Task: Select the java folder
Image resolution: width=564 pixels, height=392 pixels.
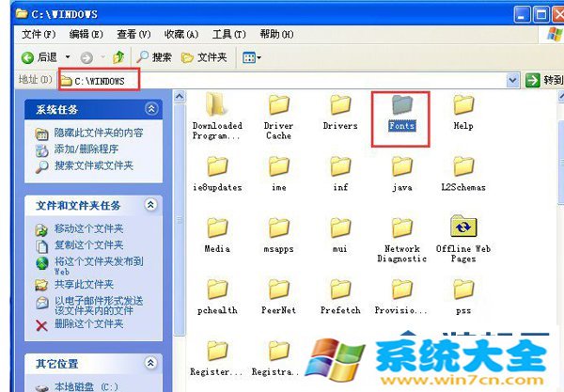Action: pyautogui.click(x=402, y=173)
